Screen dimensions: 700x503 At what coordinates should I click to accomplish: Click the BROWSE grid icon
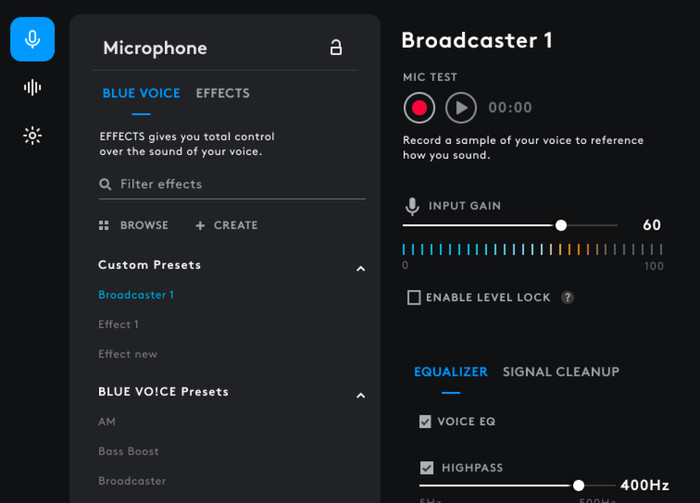104,225
